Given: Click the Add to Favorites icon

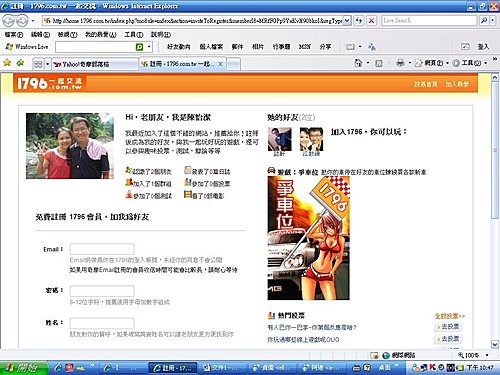Looking at the screenshot, I should tap(20, 63).
